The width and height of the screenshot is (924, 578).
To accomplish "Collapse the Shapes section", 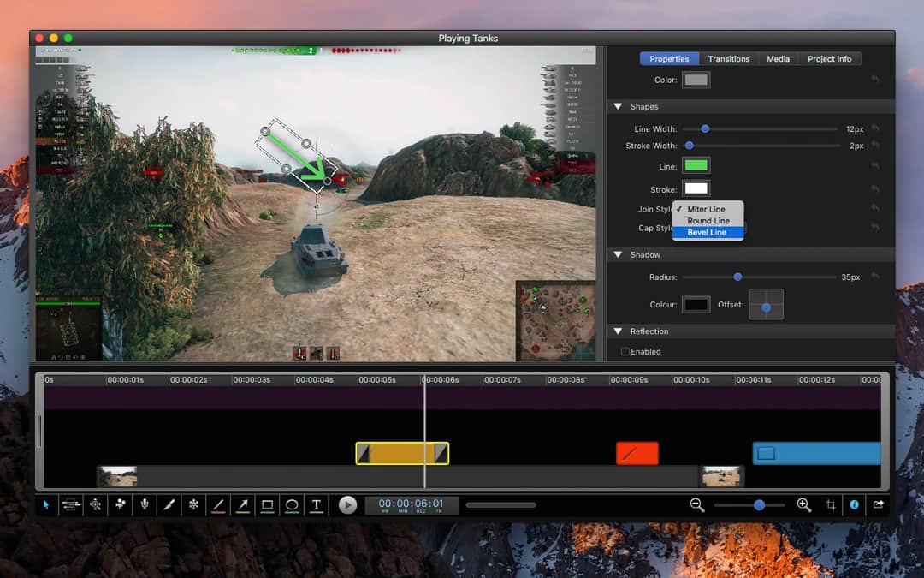I will pos(619,106).
